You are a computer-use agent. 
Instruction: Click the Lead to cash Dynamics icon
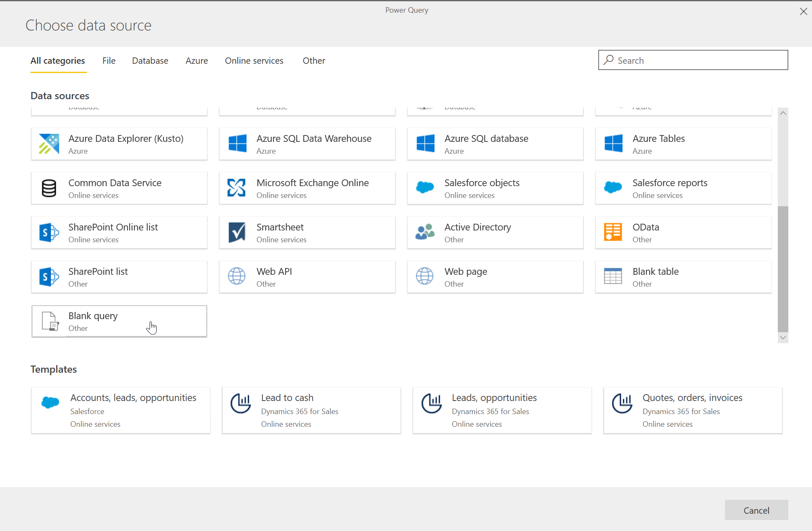click(241, 403)
